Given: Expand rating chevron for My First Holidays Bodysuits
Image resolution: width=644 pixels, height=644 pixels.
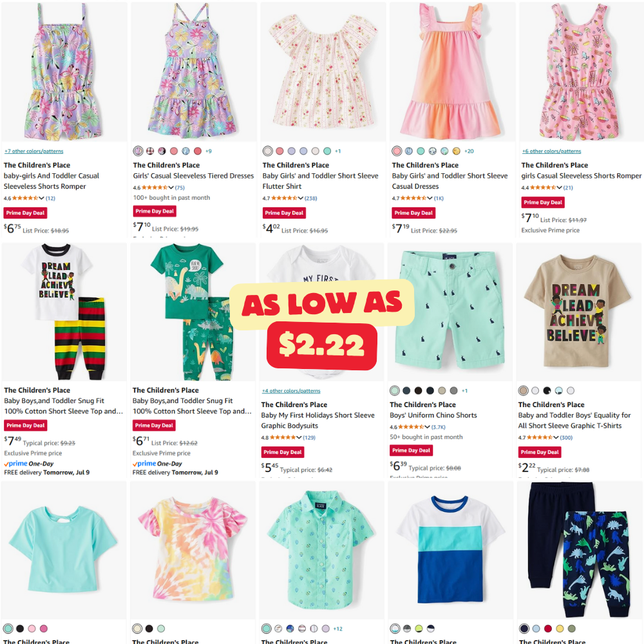Looking at the screenshot, I should [299, 437].
